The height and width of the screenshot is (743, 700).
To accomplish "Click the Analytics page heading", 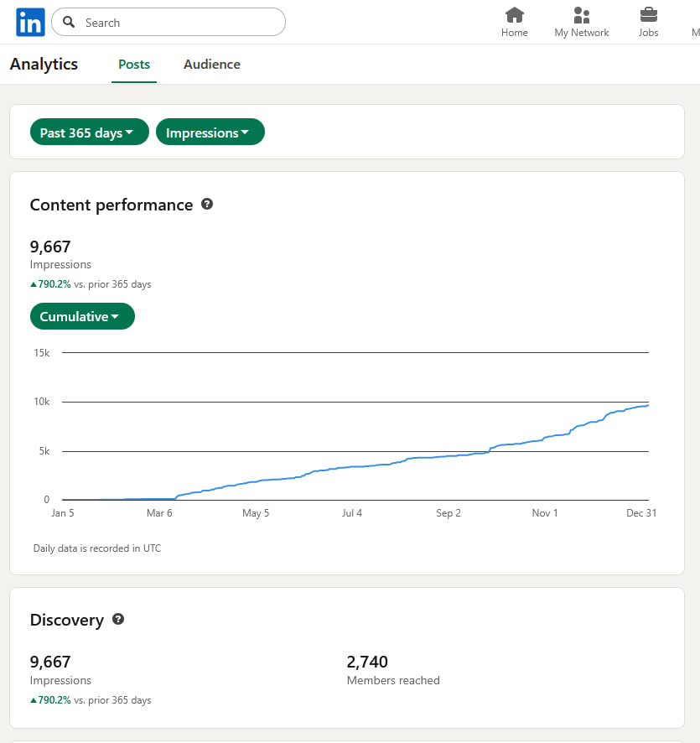I will tap(44, 65).
